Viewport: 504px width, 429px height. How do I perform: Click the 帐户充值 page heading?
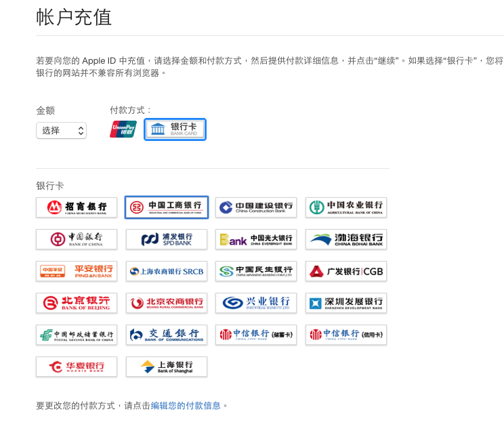(x=74, y=17)
